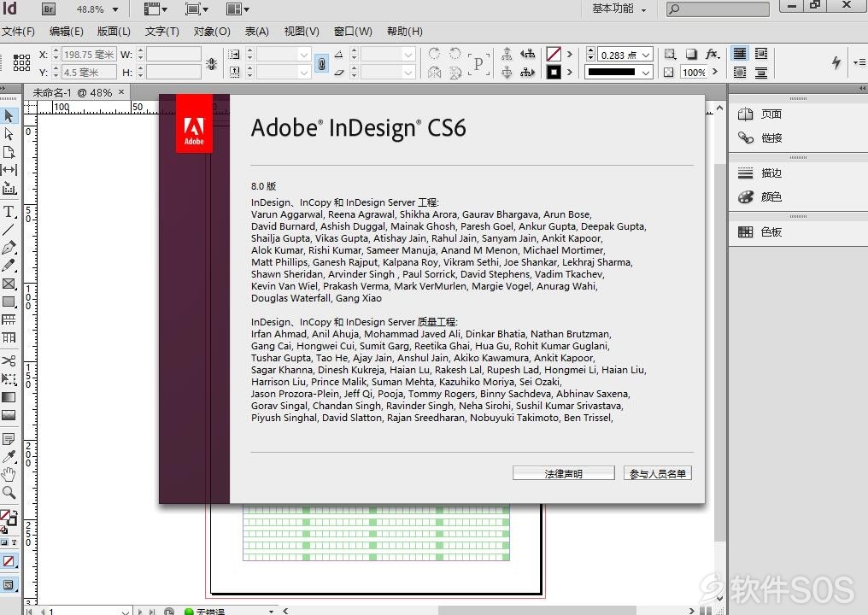Open 窗口(W) menu
This screenshot has width=868, height=615.
[353, 32]
